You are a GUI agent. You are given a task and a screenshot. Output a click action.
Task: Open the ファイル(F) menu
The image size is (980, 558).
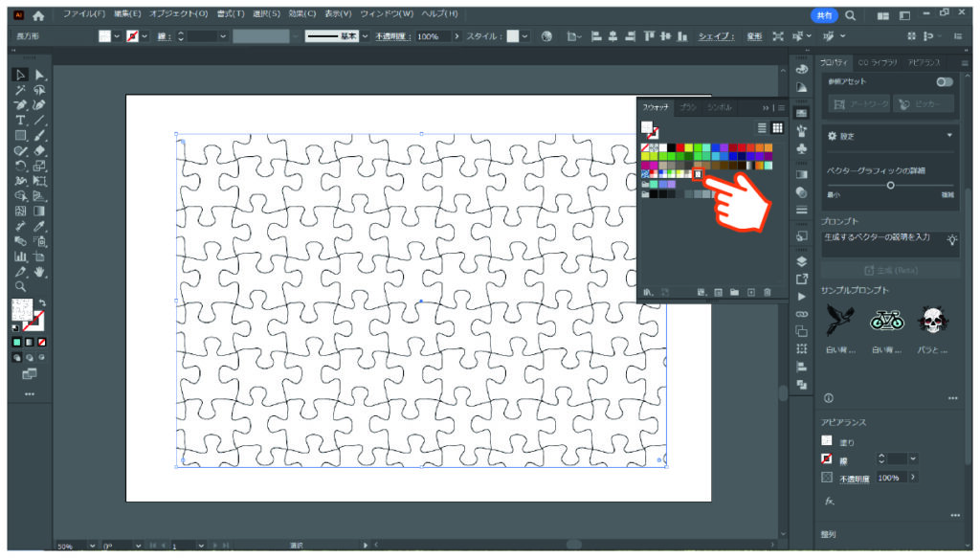(x=84, y=13)
